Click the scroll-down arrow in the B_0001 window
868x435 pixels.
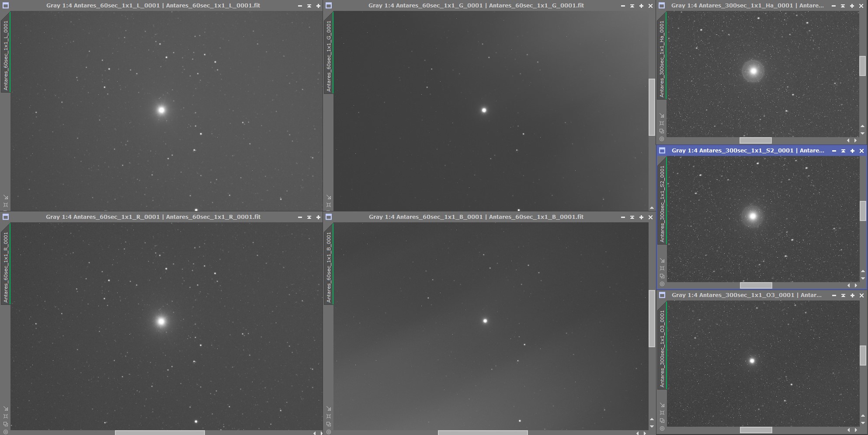(x=652, y=426)
